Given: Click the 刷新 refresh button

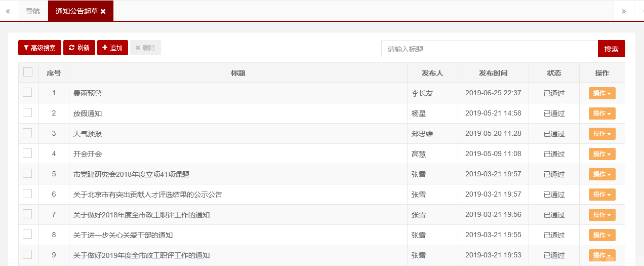Looking at the screenshot, I should [79, 48].
